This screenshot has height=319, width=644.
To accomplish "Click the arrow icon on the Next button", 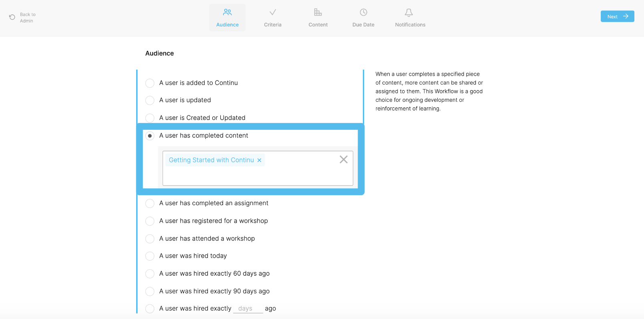I will [626, 16].
